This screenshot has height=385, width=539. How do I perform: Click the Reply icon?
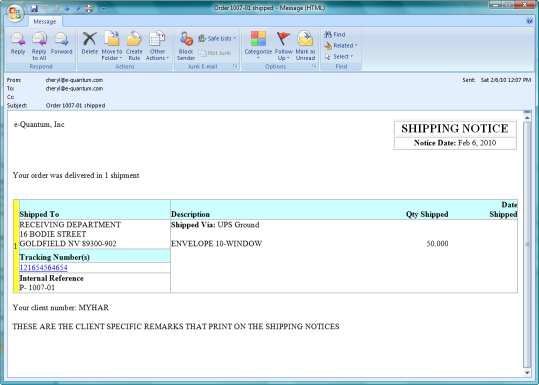click(x=18, y=44)
